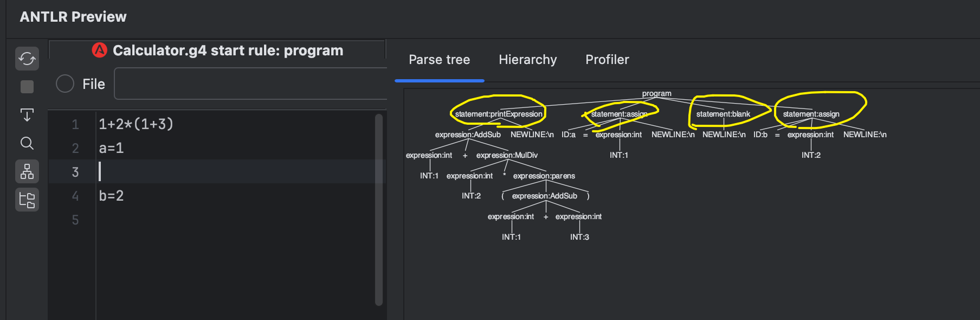The width and height of the screenshot is (980, 320).
Task: Select the File radio button
Action: coord(65,84)
